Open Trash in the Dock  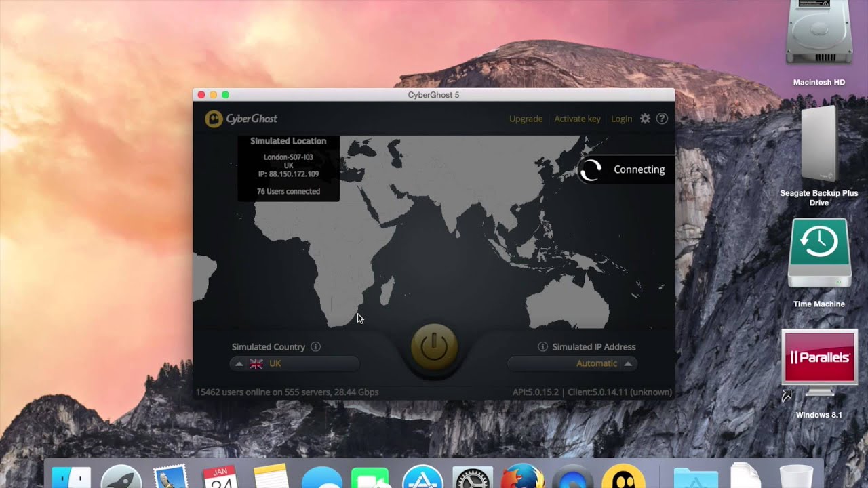coord(796,476)
